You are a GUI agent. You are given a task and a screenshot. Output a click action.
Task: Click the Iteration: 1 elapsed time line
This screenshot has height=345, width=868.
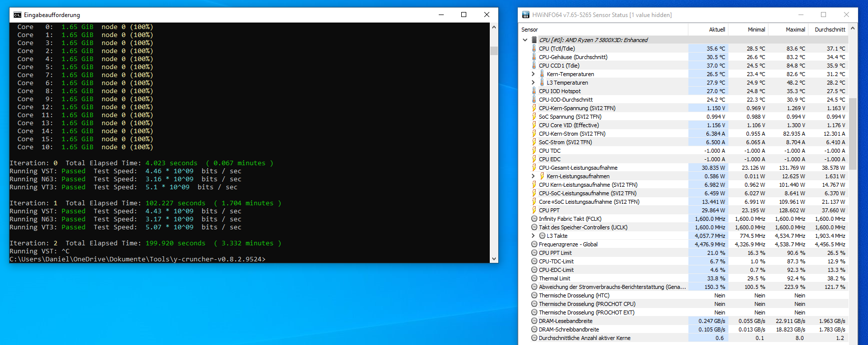146,203
